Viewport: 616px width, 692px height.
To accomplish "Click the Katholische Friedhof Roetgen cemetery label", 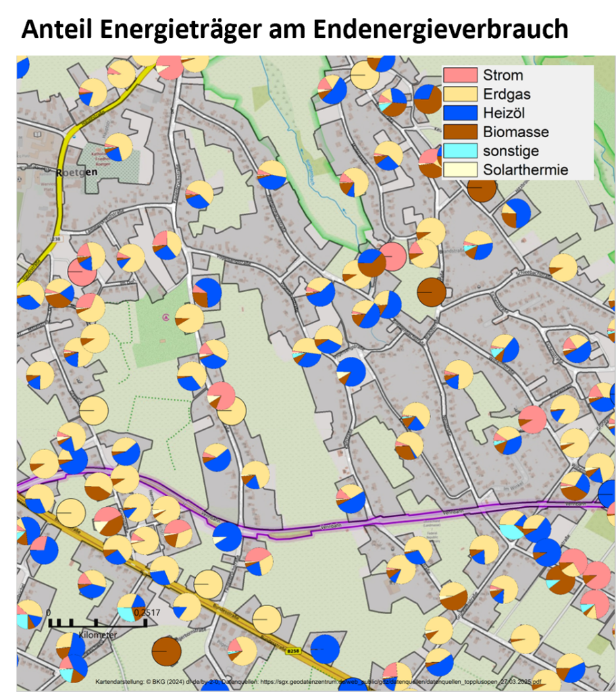I will 99,159.
